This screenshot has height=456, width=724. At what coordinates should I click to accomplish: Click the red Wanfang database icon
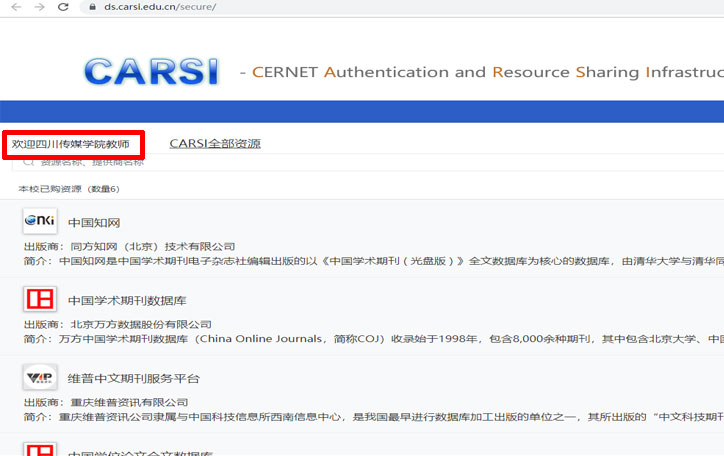tap(40, 300)
